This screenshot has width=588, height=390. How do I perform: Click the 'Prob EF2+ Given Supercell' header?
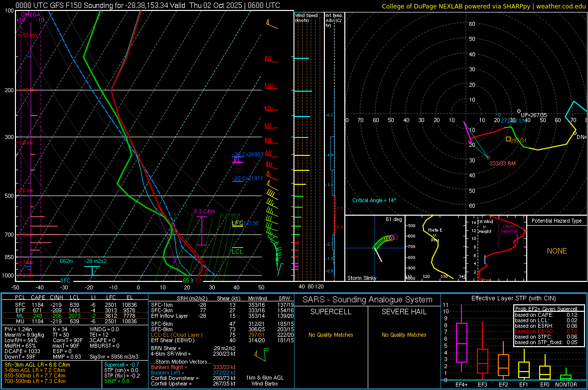point(546,309)
